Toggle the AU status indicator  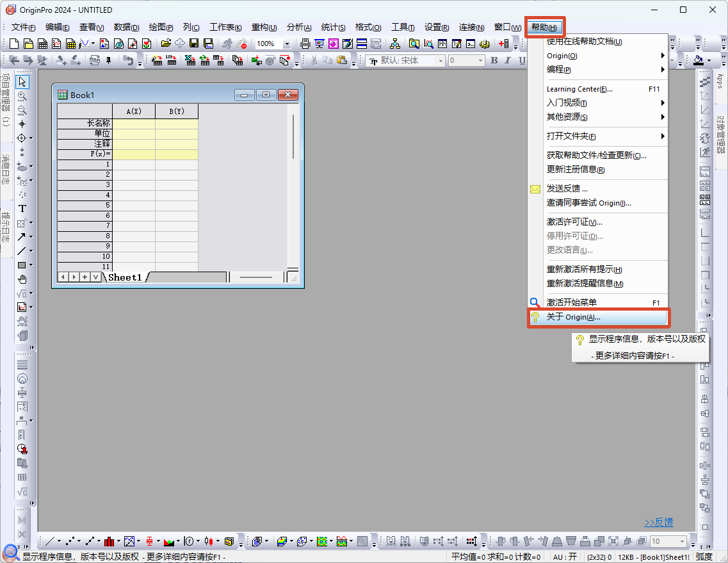(x=565, y=557)
